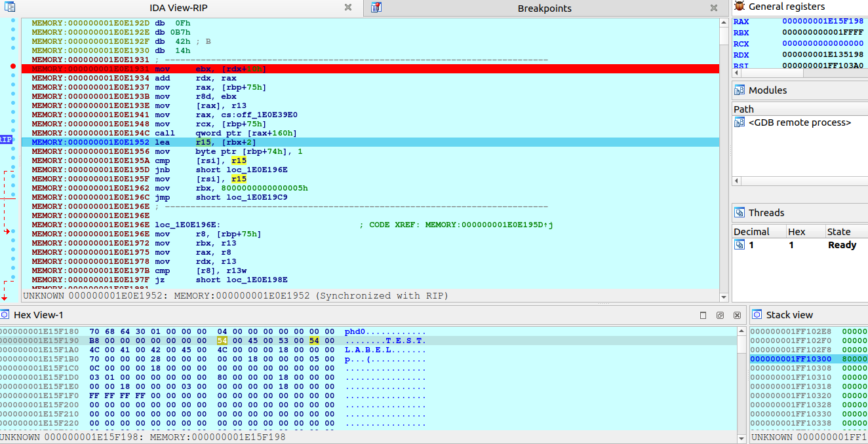Click the Threads panel icon
The width and height of the screenshot is (868, 444).
click(740, 213)
